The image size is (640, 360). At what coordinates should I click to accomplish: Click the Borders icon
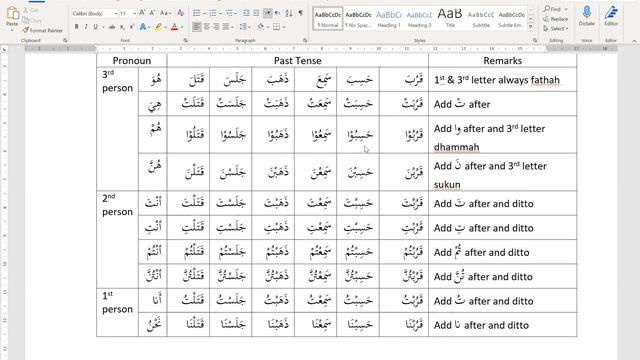[276, 27]
